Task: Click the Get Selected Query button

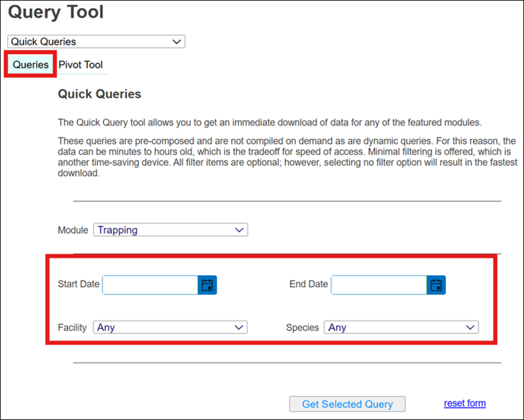Action: point(347,404)
